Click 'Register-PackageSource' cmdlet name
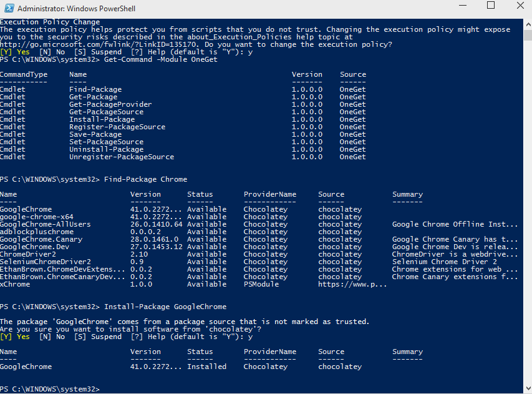This screenshot has width=532, height=394. click(x=117, y=127)
